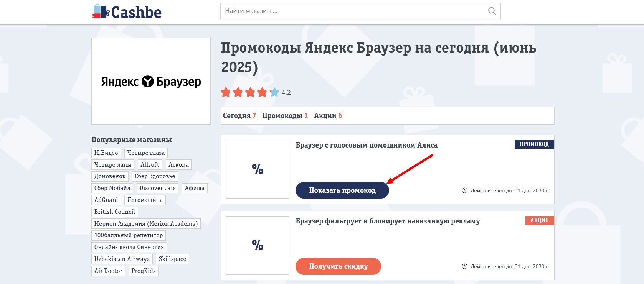Click percent thumbnail of the Алиса offer
Viewport: 644px width, 284px height.
click(x=258, y=169)
